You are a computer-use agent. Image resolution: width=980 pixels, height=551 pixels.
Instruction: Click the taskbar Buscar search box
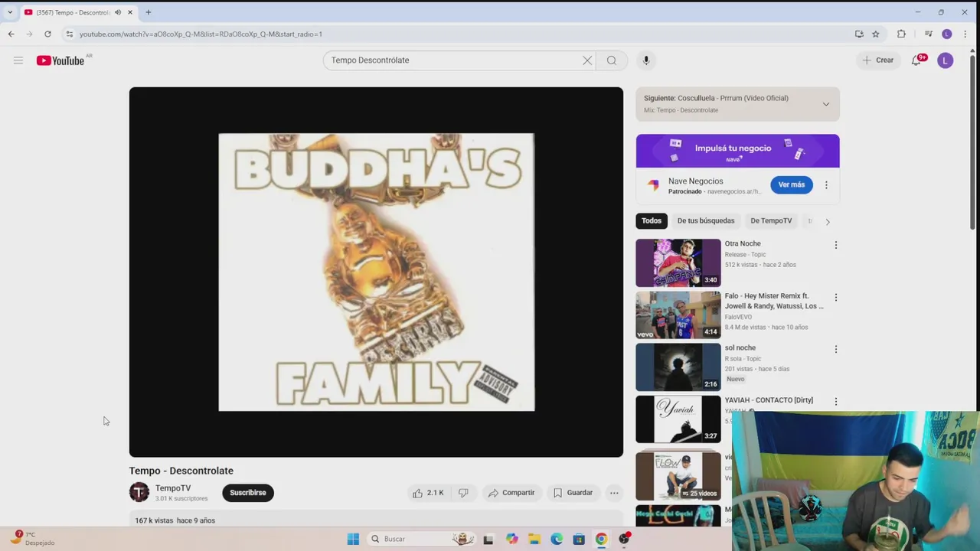coord(421,539)
